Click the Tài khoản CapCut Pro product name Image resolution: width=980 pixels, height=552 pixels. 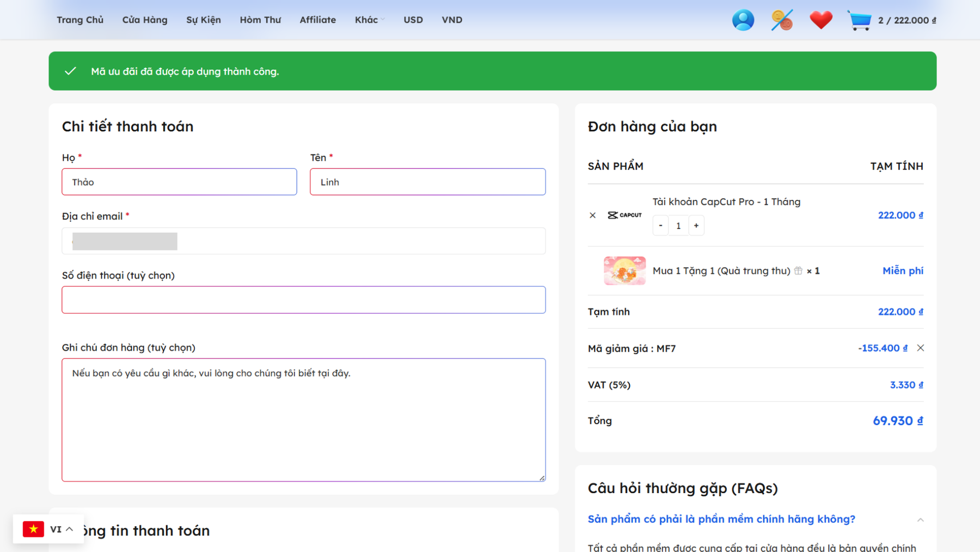coord(726,202)
